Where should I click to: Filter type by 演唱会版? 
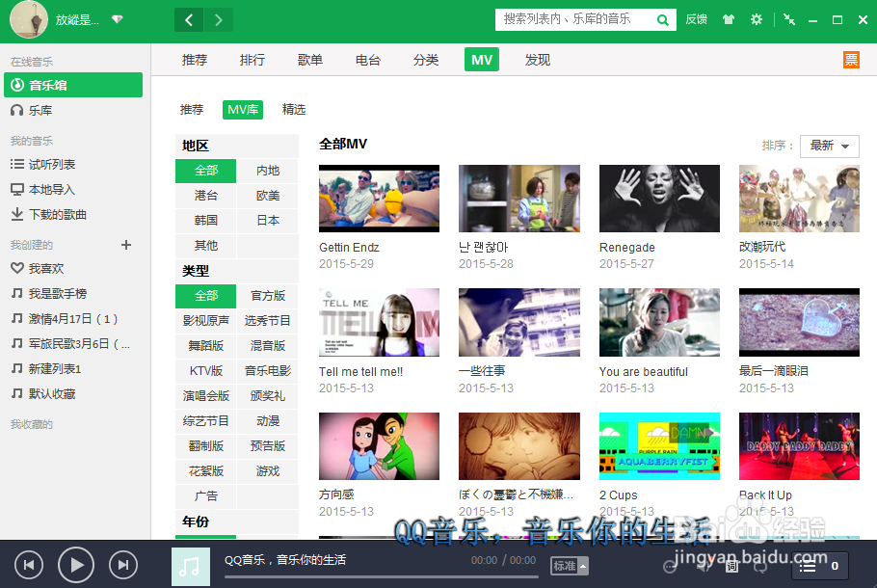(x=206, y=396)
